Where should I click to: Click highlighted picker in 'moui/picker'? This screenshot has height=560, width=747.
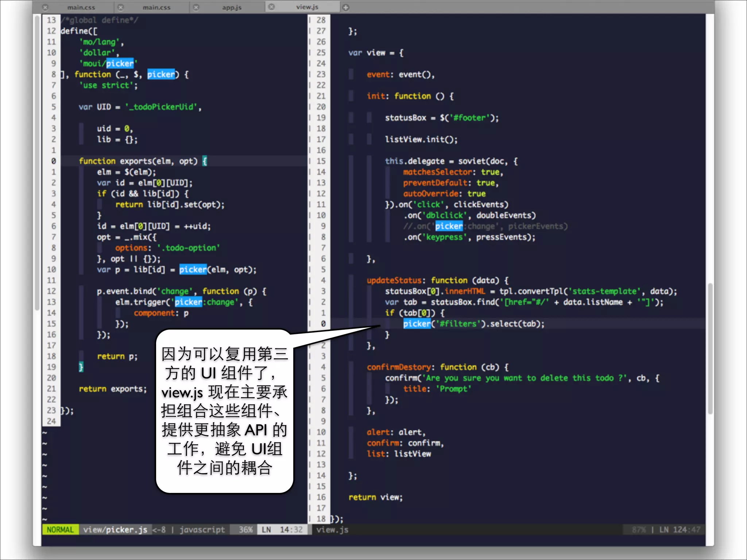(x=120, y=63)
